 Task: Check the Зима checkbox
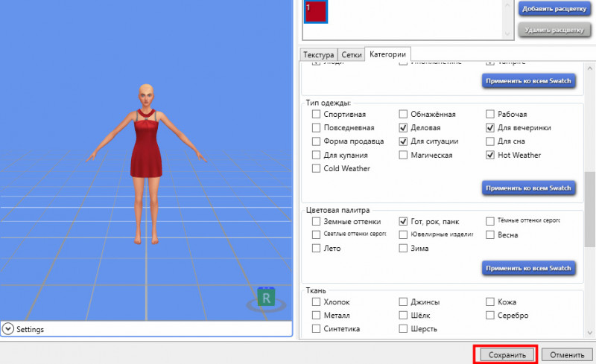point(403,248)
